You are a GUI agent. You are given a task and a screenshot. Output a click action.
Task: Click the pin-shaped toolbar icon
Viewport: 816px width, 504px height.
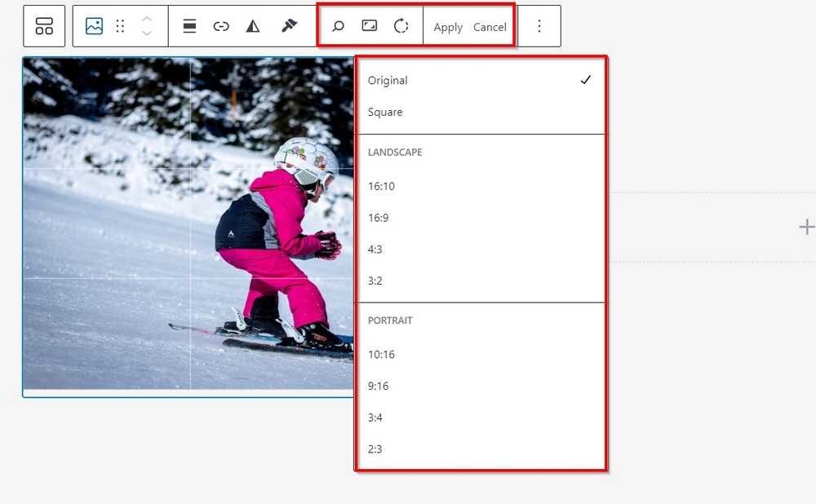point(289,26)
